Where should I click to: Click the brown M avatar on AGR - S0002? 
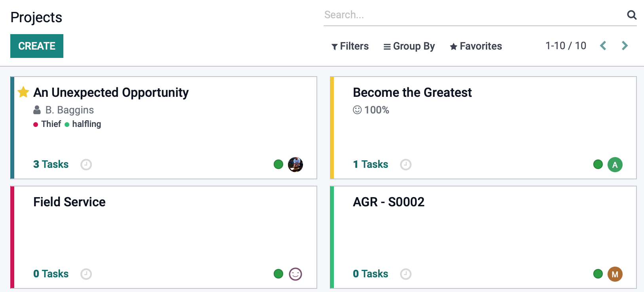click(x=615, y=274)
